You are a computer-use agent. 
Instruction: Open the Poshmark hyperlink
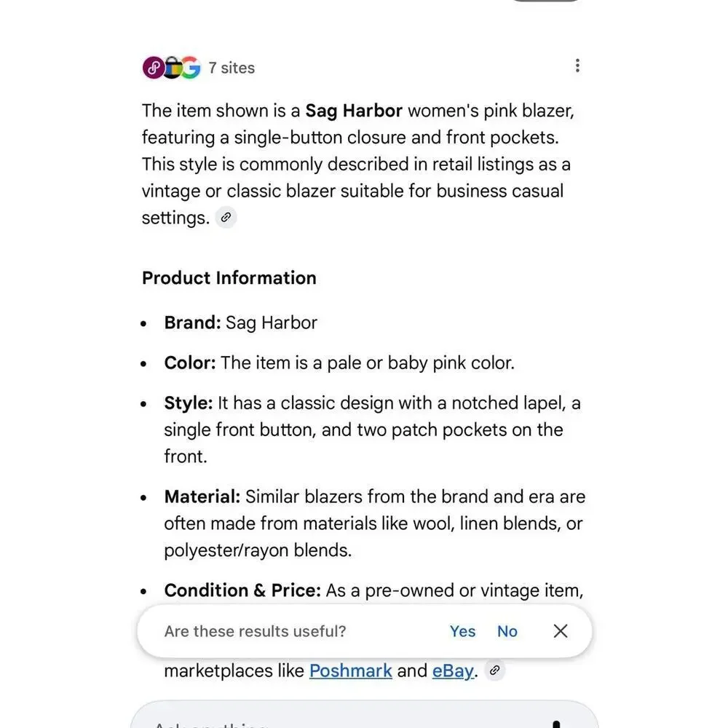(351, 671)
